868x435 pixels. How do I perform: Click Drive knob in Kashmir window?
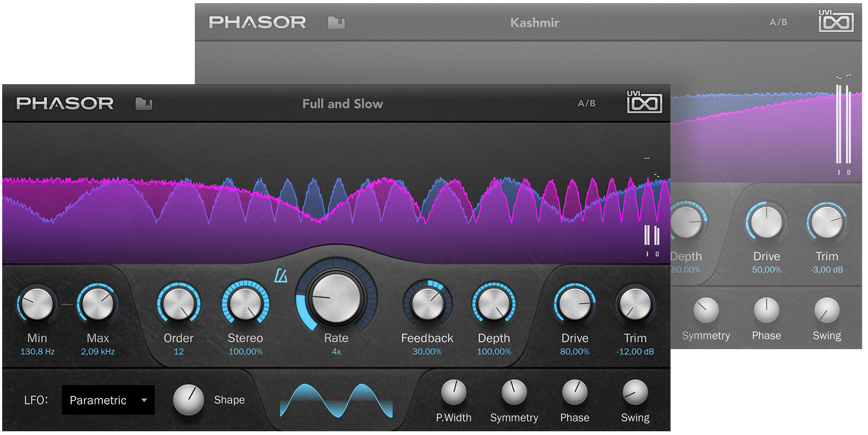766,222
